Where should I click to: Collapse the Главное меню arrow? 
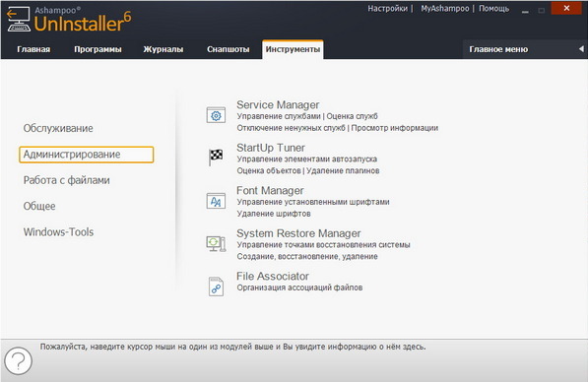(581, 49)
